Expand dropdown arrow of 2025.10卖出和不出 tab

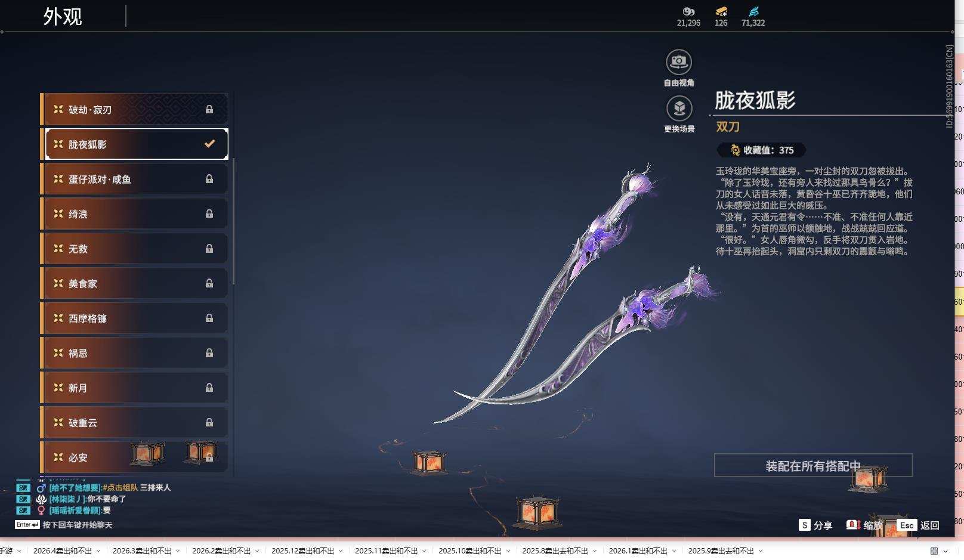508,551
